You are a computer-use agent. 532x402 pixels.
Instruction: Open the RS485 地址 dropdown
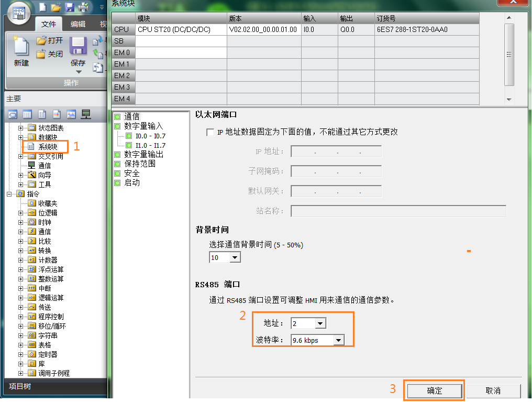[320, 323]
